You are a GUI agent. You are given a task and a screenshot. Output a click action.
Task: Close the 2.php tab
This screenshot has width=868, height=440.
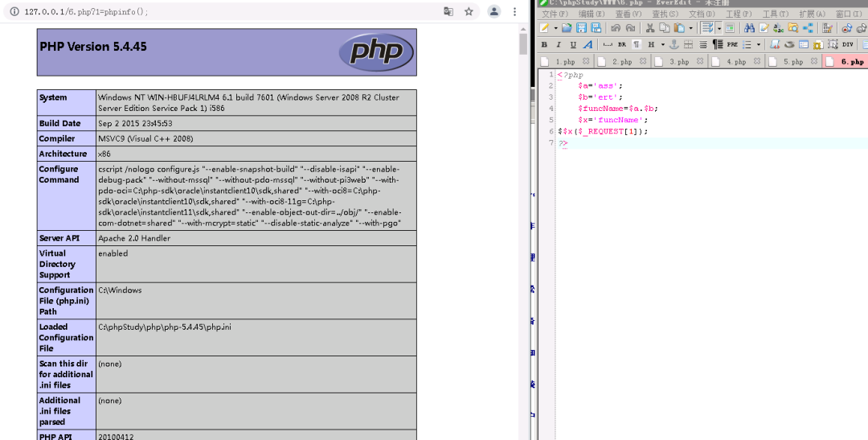pyautogui.click(x=643, y=61)
